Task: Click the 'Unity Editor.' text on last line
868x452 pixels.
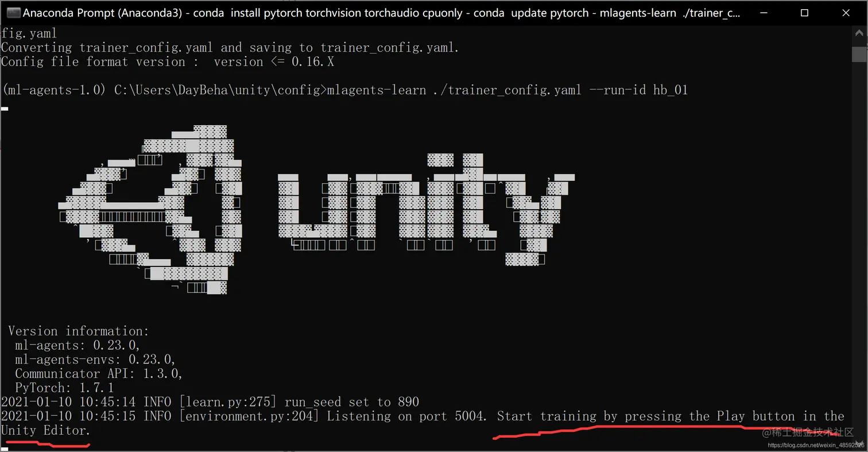Action: click(x=46, y=430)
